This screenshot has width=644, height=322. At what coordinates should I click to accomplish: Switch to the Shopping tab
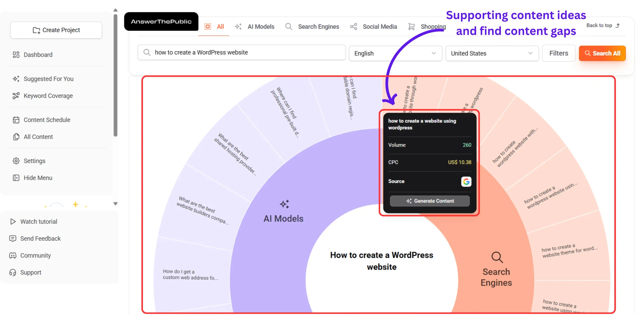click(x=427, y=27)
